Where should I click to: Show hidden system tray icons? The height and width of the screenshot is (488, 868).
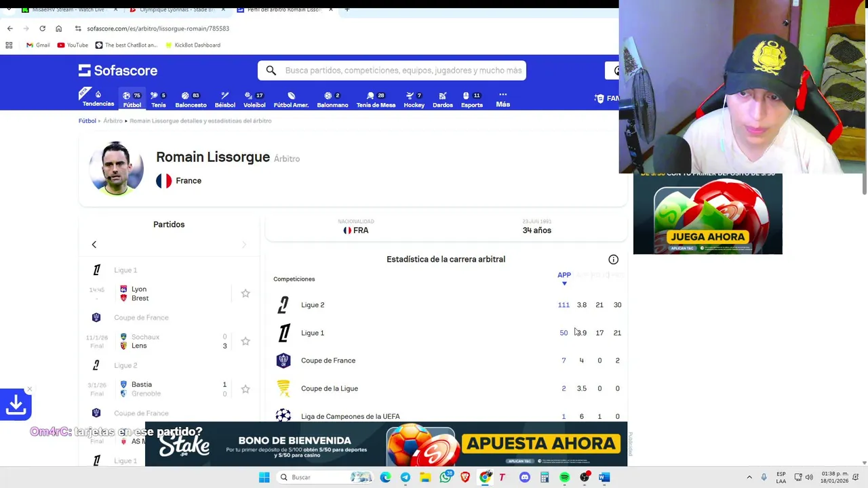[749, 477]
